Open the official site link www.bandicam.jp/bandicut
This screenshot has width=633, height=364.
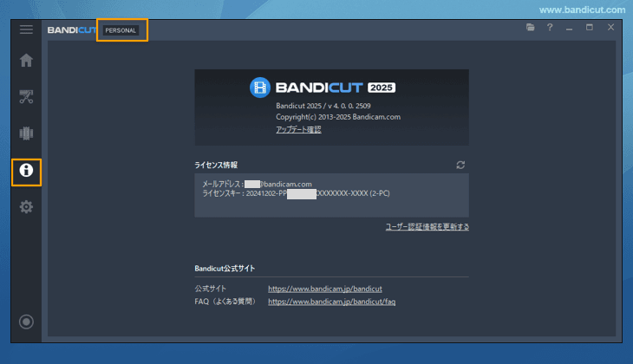(x=325, y=288)
